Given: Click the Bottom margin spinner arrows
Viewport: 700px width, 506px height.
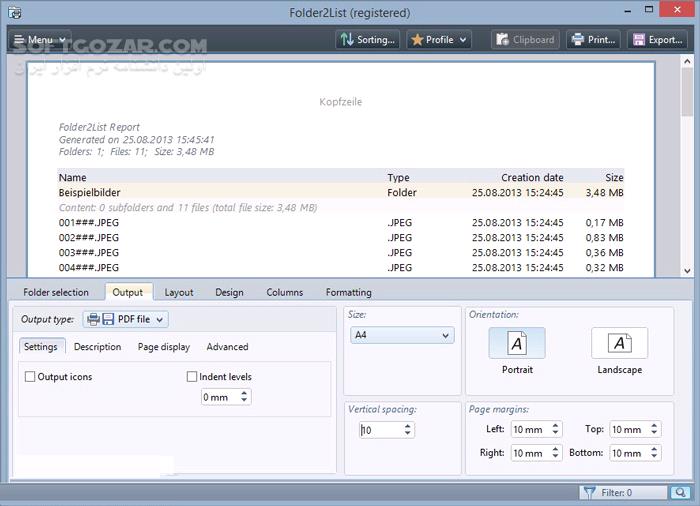Looking at the screenshot, I should (x=654, y=453).
